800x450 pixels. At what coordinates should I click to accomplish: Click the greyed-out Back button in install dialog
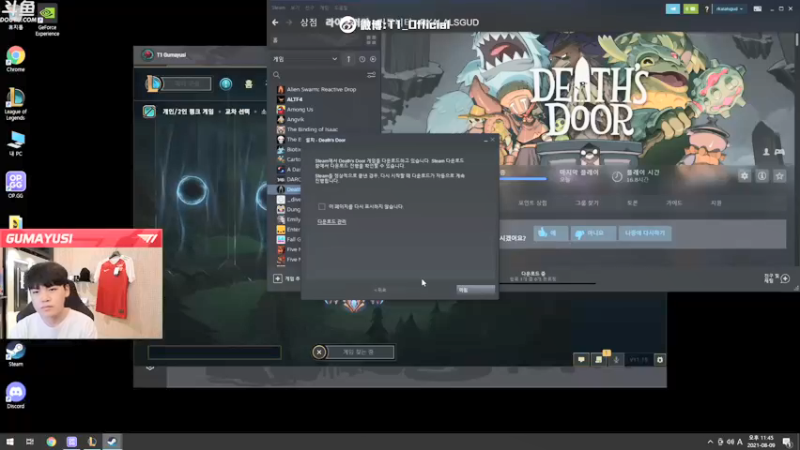(380, 290)
